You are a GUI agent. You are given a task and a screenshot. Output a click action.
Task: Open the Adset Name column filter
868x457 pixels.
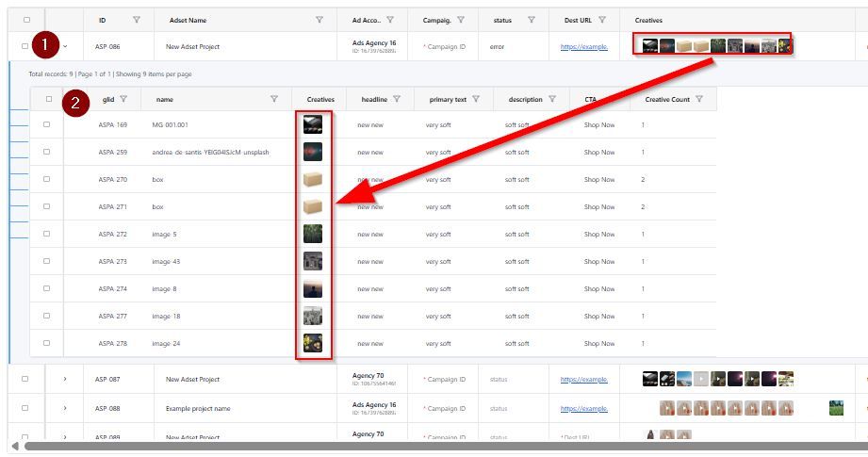click(x=319, y=20)
